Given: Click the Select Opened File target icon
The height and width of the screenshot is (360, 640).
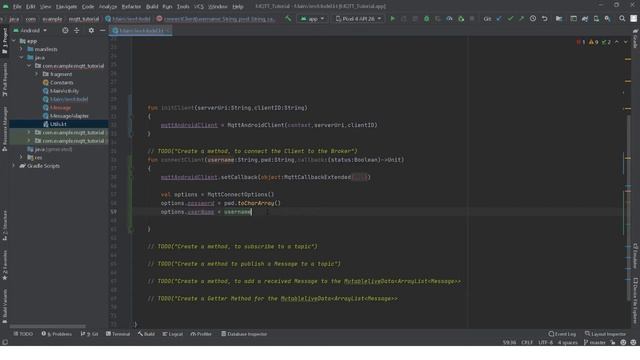Looking at the screenshot, I should [x=65, y=30].
